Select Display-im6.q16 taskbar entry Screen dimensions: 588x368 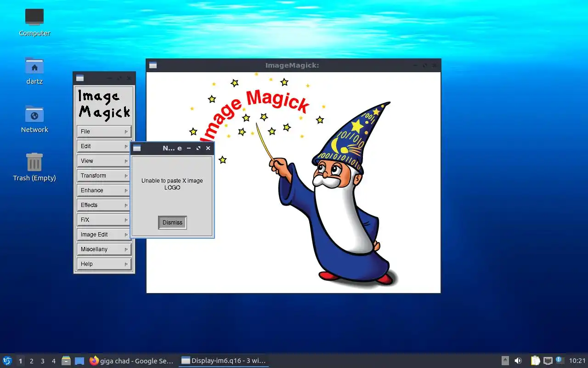[x=224, y=361]
